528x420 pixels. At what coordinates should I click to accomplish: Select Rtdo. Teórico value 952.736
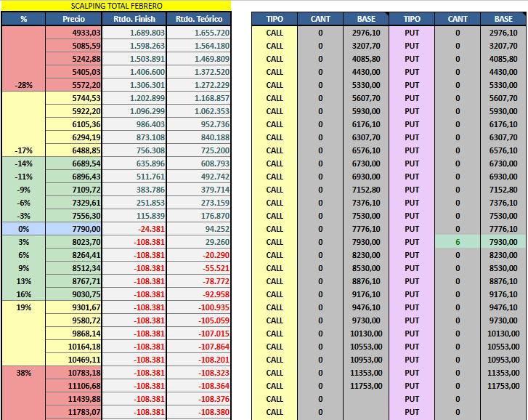(199, 124)
